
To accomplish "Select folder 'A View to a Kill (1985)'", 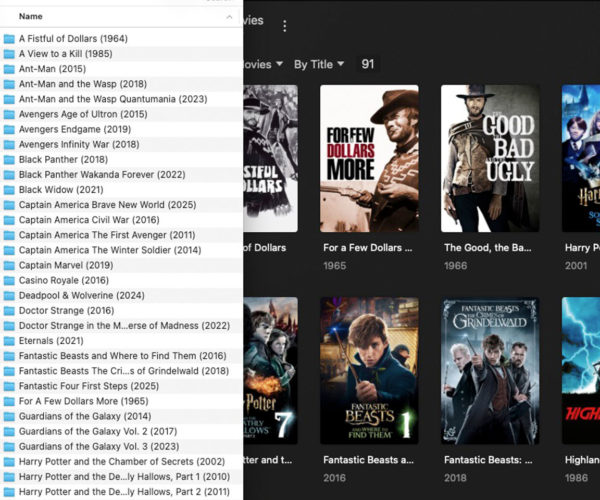I will (121, 54).
